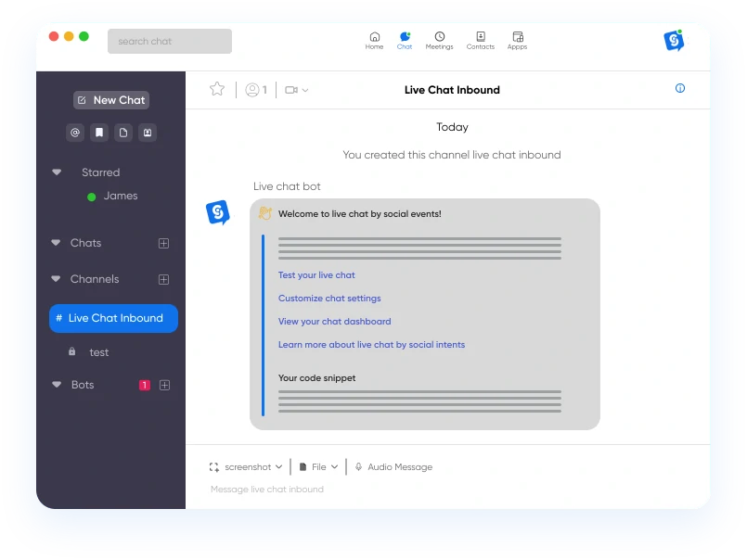Open the files icon in the sidebar
Viewport: 747px width, 560px height.
coord(123,133)
